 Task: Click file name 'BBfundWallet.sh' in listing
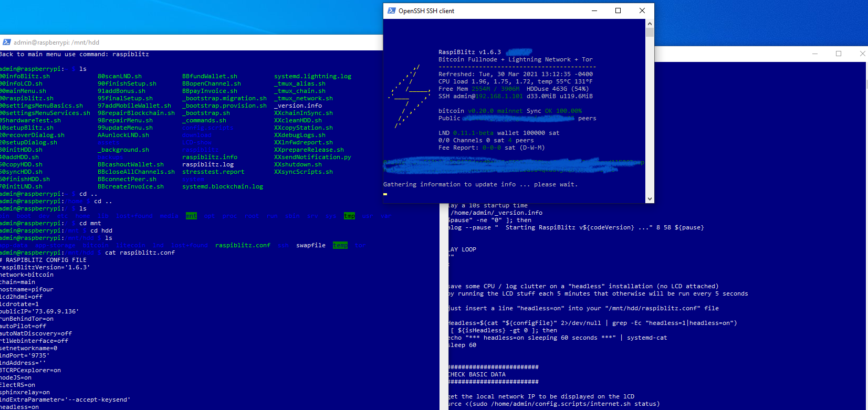(210, 76)
